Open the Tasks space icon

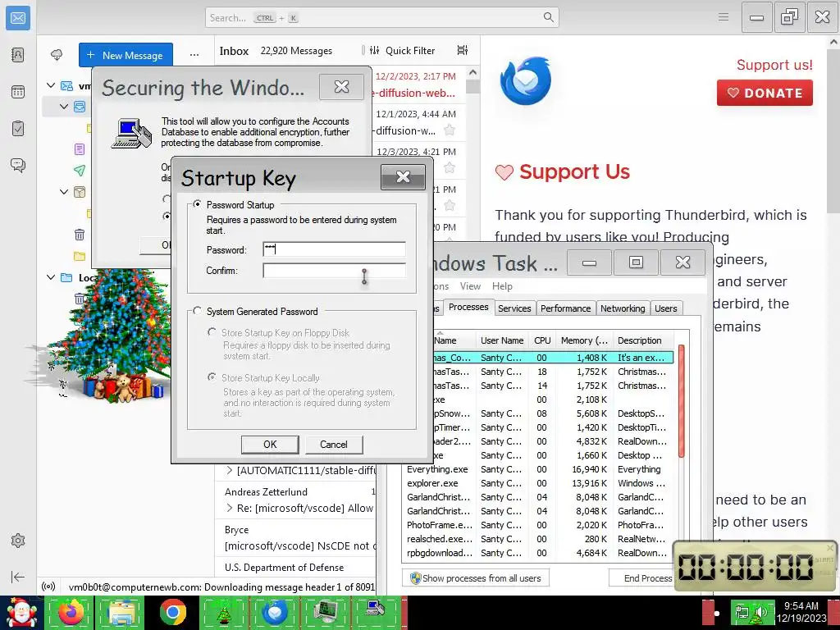tap(18, 129)
